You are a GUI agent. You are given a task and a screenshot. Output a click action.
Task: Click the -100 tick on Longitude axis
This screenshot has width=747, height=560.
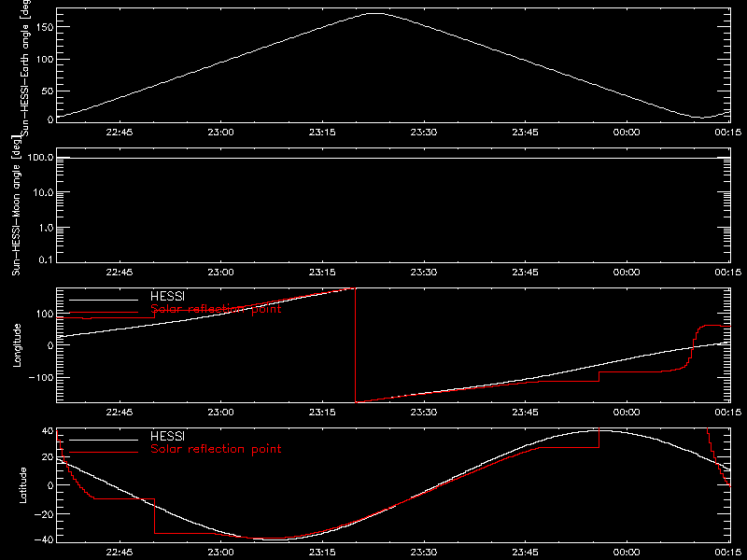tap(41, 377)
